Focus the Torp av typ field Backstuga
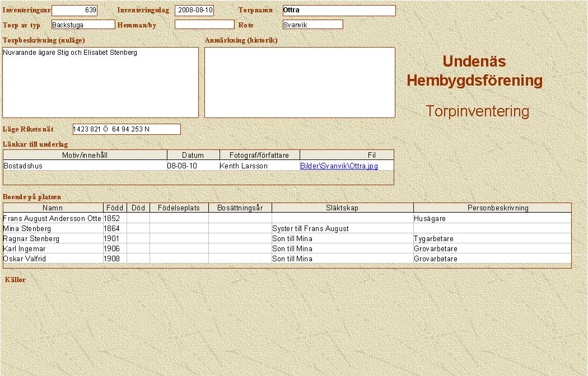Image resolution: width=588 pixels, height=376 pixels. (83, 25)
